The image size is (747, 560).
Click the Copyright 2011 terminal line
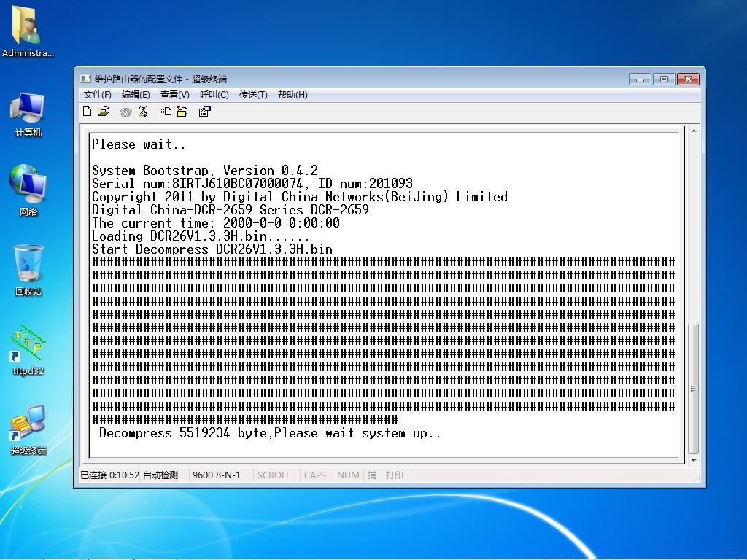click(300, 197)
